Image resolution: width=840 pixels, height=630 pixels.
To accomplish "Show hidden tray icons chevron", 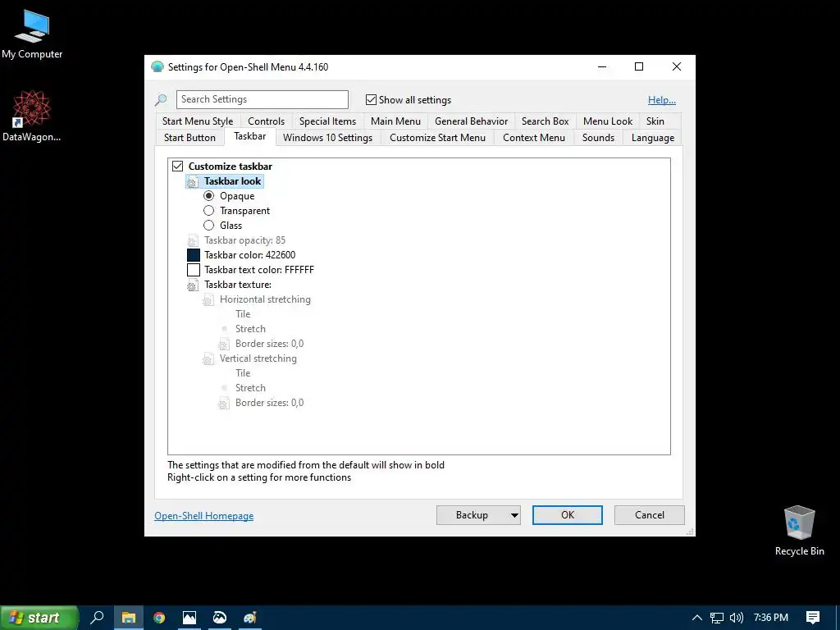I will tap(697, 618).
